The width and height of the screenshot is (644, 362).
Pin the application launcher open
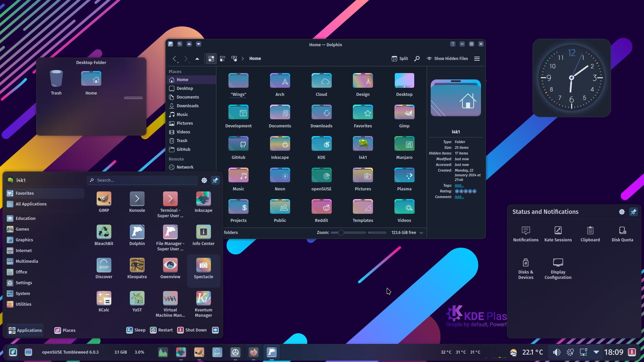pos(215,180)
